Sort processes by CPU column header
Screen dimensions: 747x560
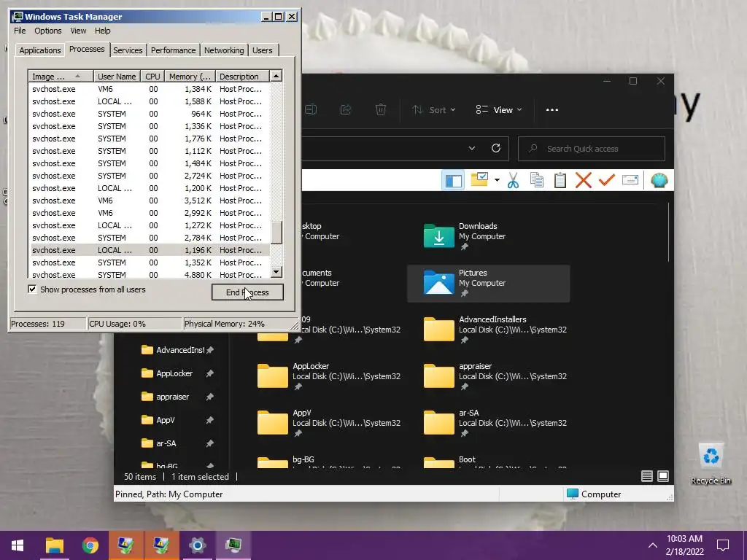[x=152, y=76]
